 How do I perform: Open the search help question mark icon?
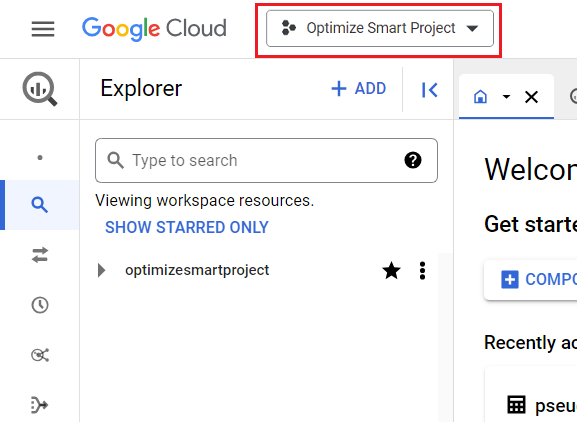click(x=413, y=160)
